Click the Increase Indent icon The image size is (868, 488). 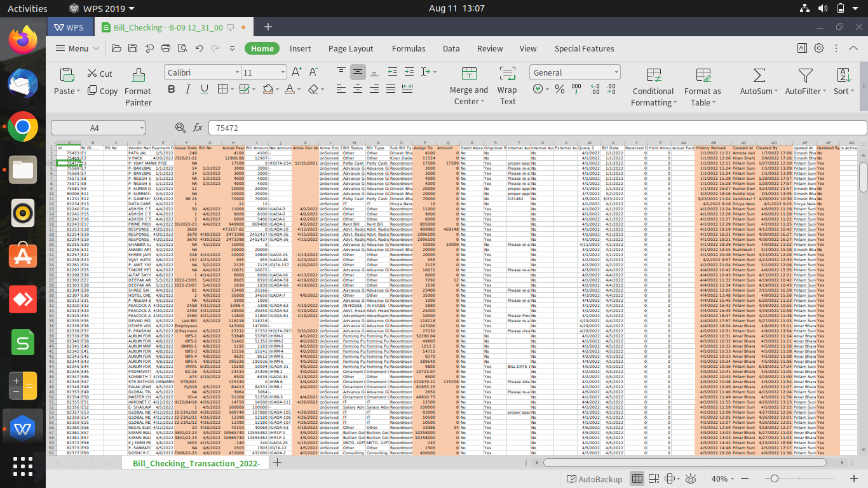409,72
